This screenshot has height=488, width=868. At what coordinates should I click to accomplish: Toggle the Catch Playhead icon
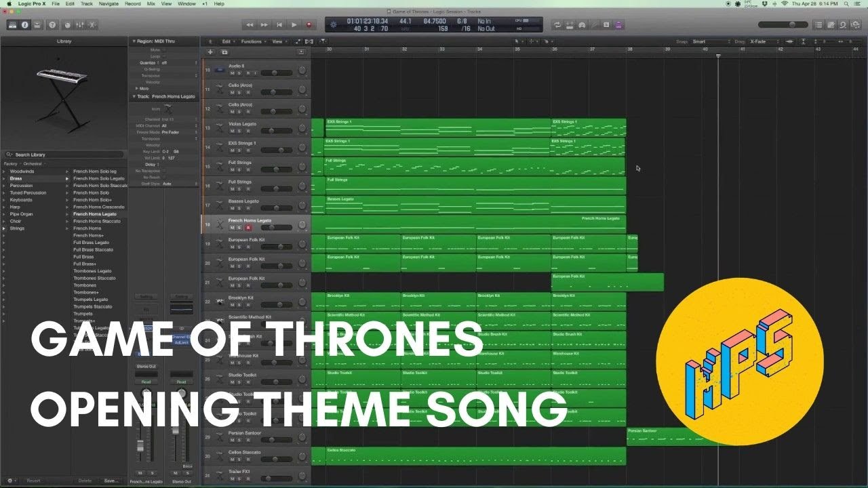pyautogui.click(x=323, y=41)
